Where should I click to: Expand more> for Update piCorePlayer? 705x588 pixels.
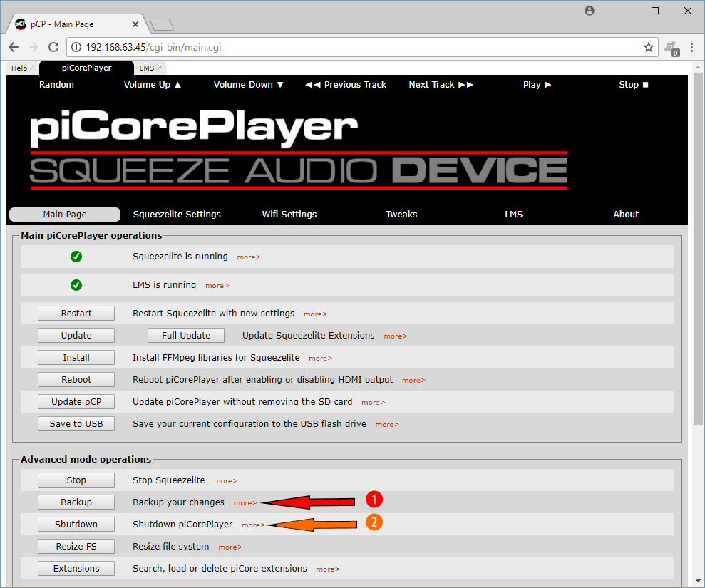(x=374, y=403)
